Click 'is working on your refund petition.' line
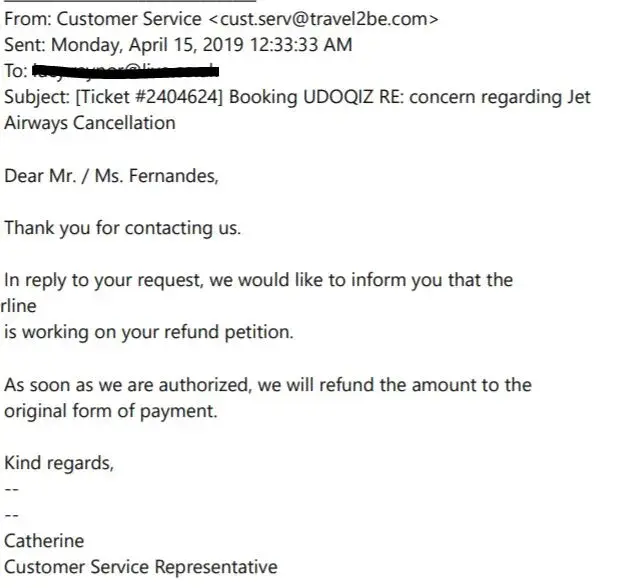625x588 pixels. pyautogui.click(x=149, y=333)
